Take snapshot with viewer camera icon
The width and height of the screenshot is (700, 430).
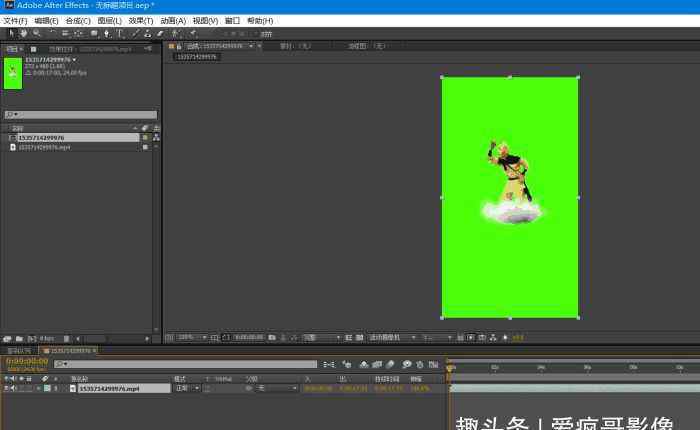tap(272, 338)
